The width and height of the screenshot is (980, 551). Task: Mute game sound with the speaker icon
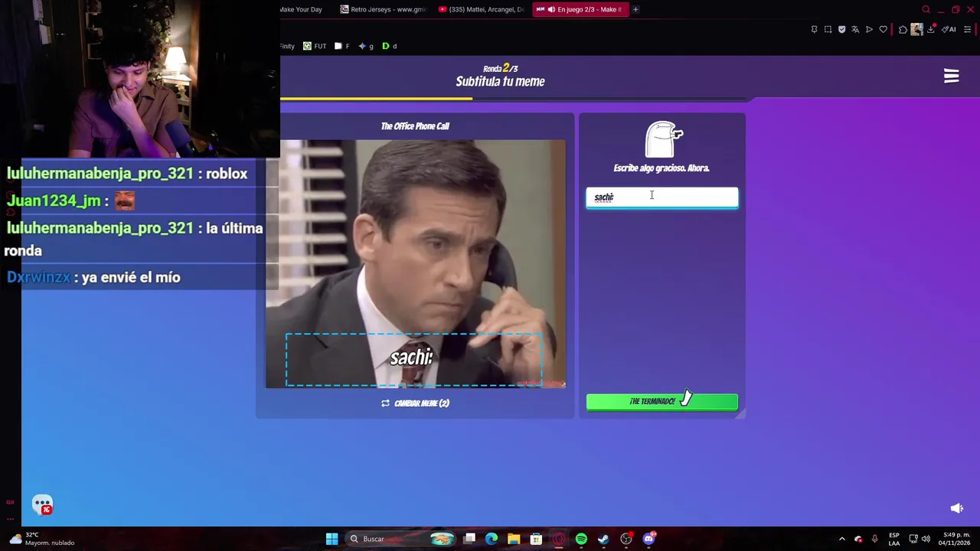point(956,508)
